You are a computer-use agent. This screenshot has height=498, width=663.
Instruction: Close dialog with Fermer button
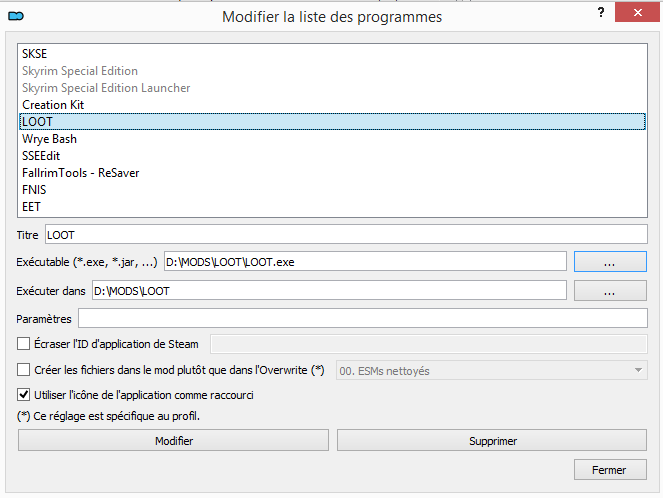(609, 470)
